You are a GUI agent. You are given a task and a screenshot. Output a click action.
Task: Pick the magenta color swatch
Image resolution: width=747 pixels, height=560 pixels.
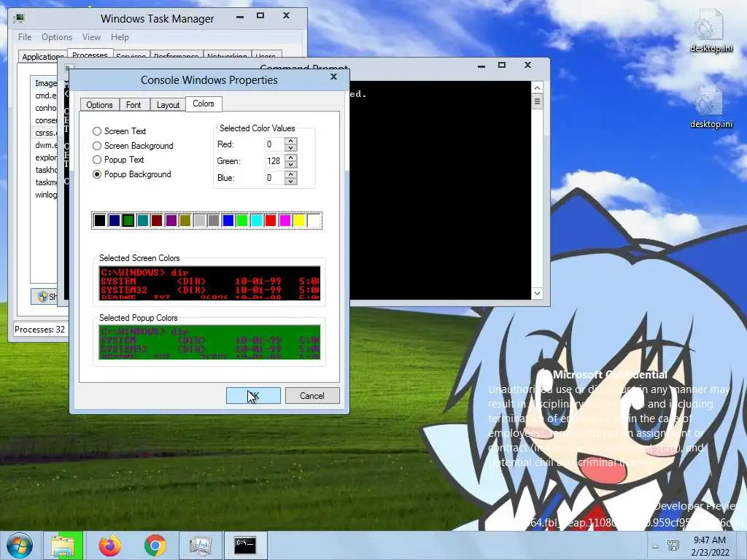pyautogui.click(x=285, y=220)
